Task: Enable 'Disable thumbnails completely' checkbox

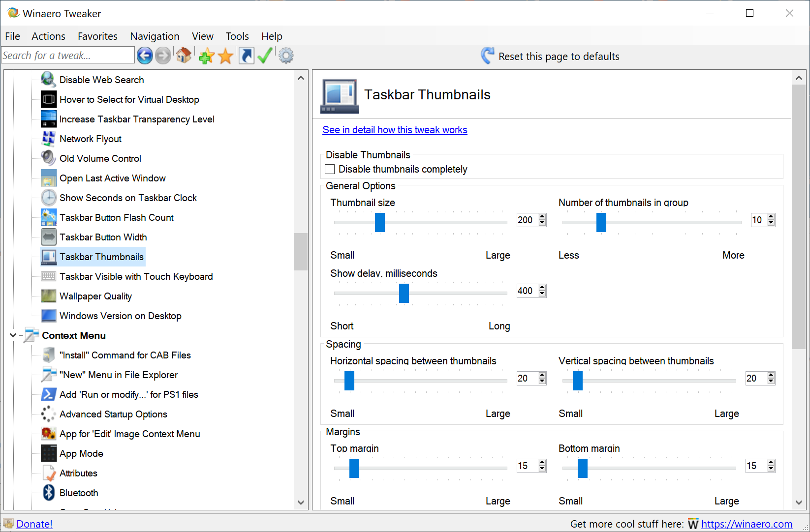Action: tap(330, 169)
